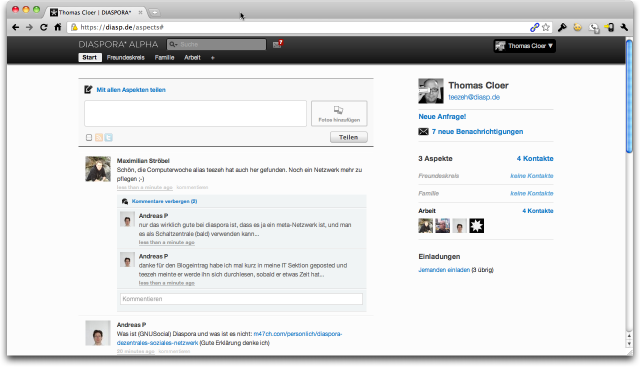Switch to the Freundeskreis aspect tab

[x=126, y=58]
